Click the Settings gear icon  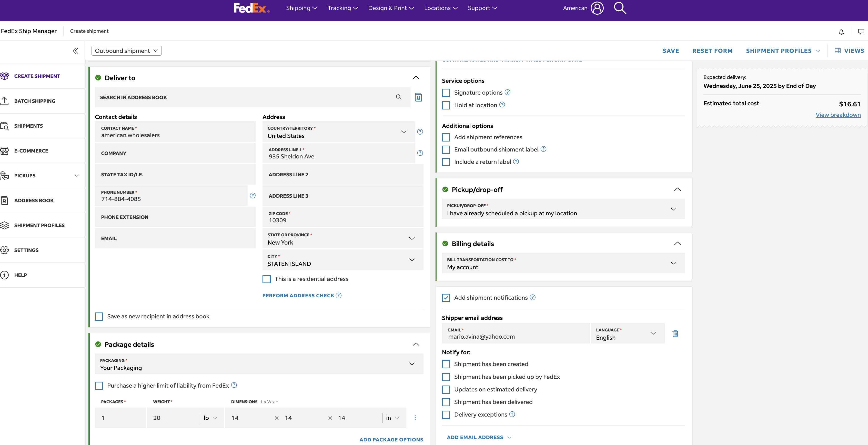tap(4, 250)
